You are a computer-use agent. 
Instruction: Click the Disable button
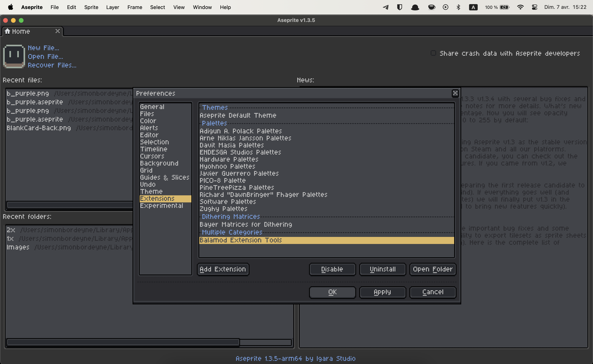pyautogui.click(x=332, y=269)
